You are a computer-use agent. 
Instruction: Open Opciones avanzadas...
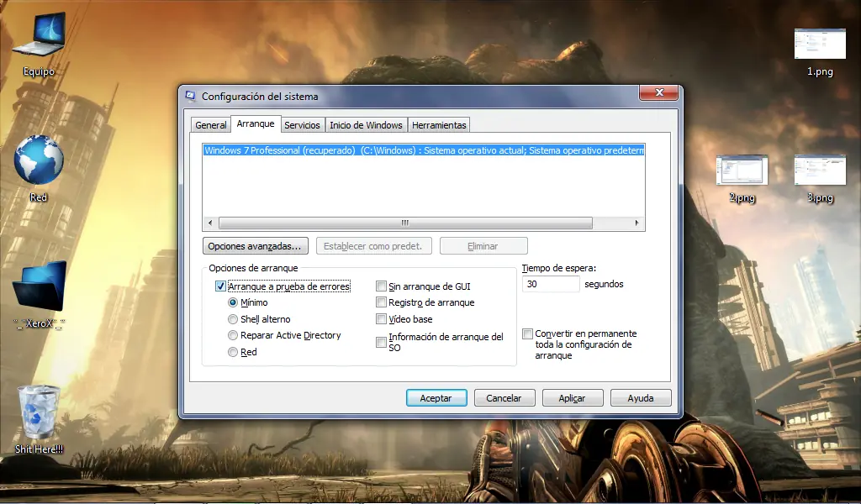[x=256, y=245]
